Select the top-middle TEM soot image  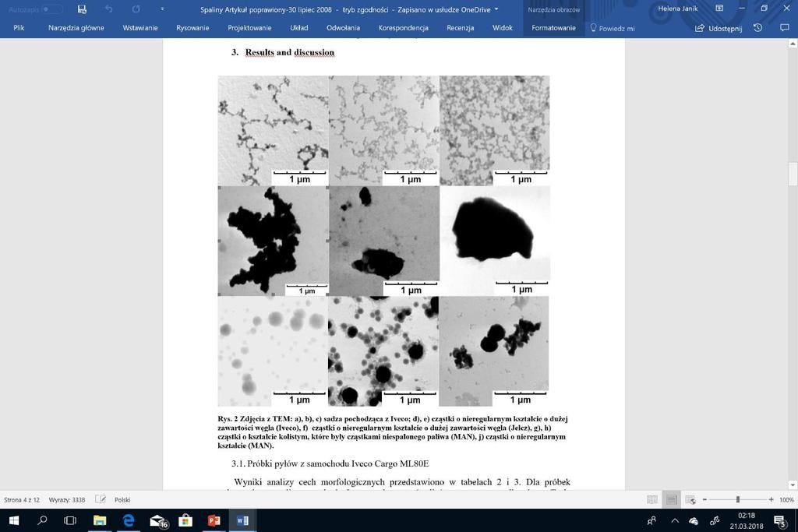(383, 131)
